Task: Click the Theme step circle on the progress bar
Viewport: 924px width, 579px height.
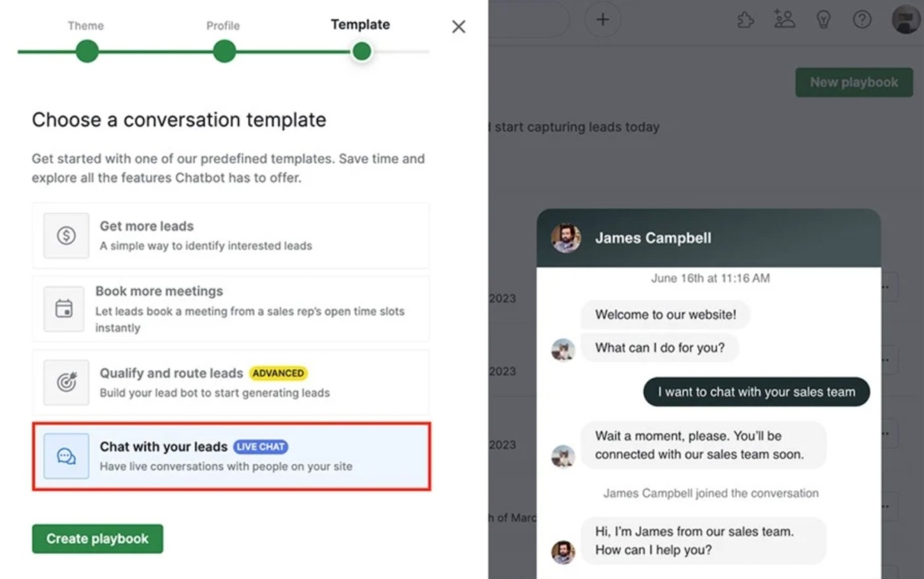Action: pos(86,51)
